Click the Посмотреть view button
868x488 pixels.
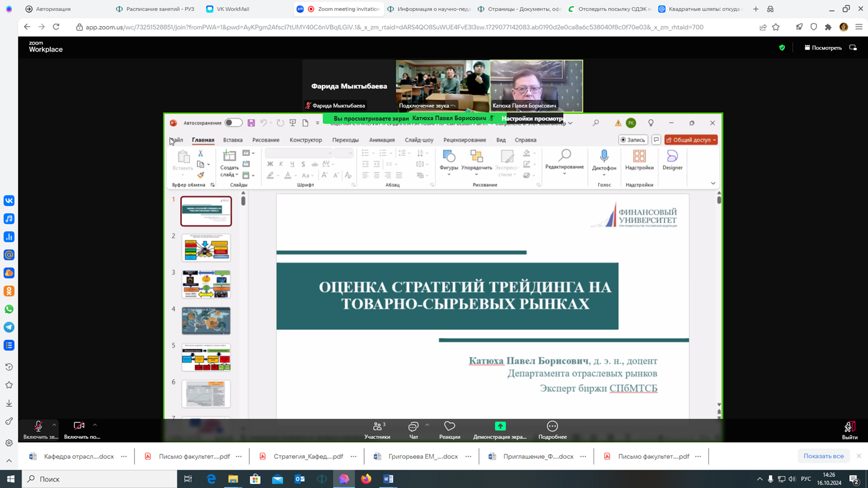(x=823, y=48)
